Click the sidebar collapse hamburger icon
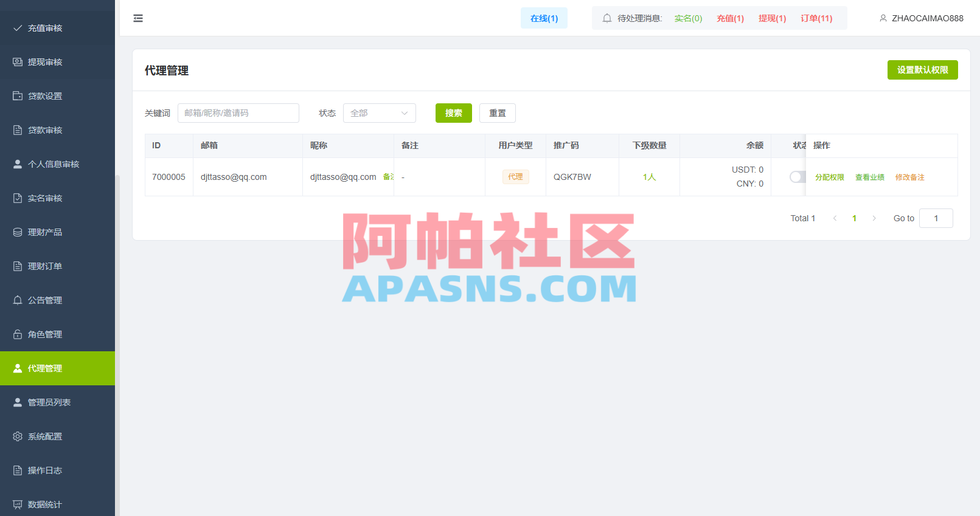 [x=138, y=18]
